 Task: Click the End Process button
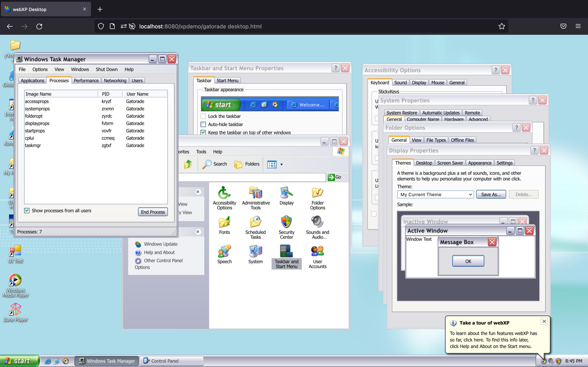pyautogui.click(x=153, y=212)
